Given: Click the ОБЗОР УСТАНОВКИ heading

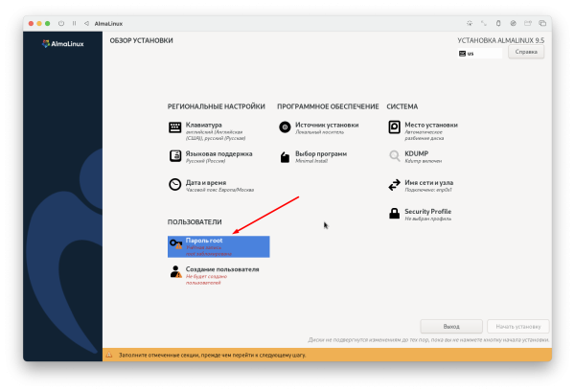Looking at the screenshot, I should click(x=141, y=40).
